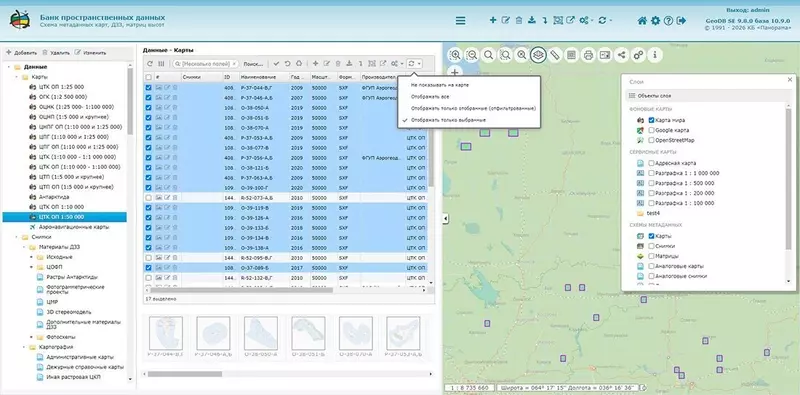
Task: Open the map gears settings tool
Action: (x=638, y=55)
